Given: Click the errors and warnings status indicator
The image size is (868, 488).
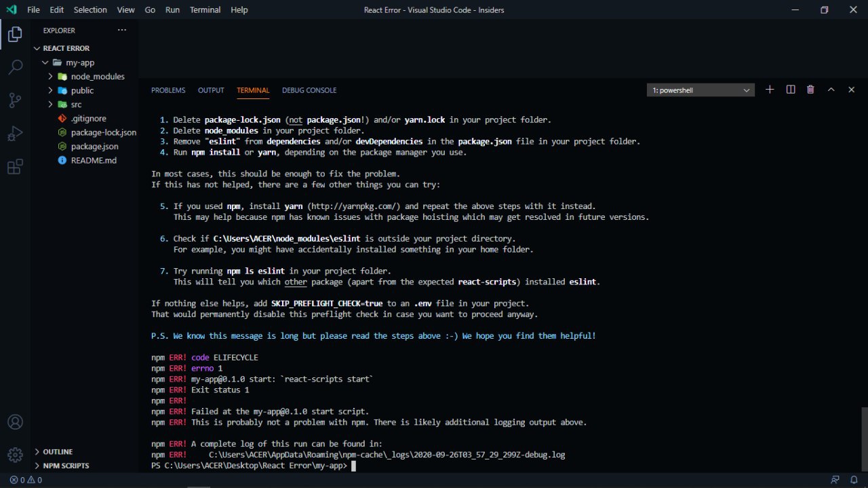Looking at the screenshot, I should coord(26,480).
